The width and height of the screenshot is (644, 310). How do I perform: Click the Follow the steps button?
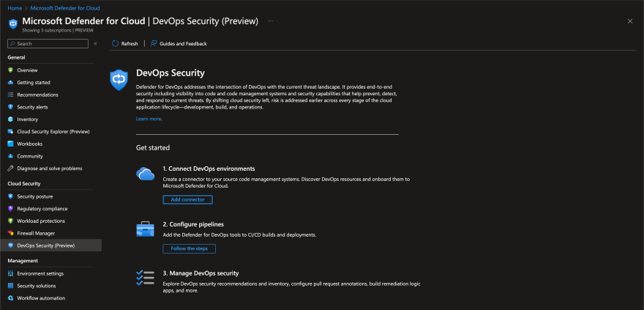[x=190, y=248]
